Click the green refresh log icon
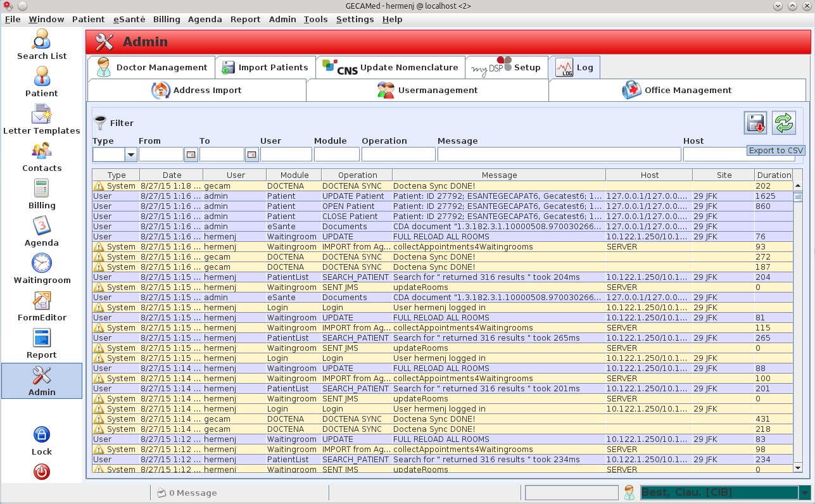 [x=784, y=123]
